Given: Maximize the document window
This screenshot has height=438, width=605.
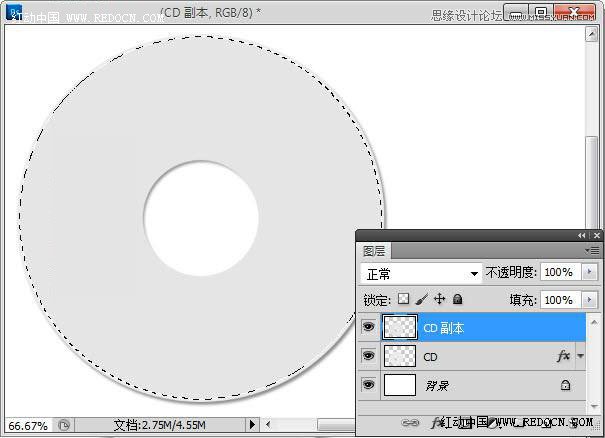Looking at the screenshot, I should tap(541, 13).
